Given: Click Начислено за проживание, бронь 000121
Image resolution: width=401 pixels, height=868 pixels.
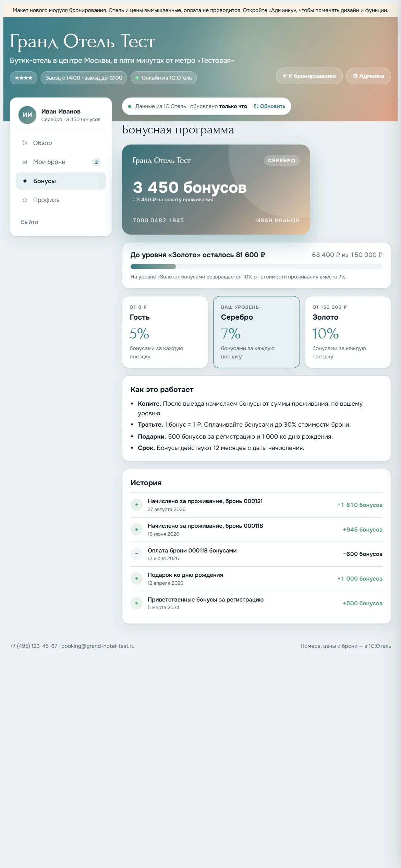Looking at the screenshot, I should 205,501.
